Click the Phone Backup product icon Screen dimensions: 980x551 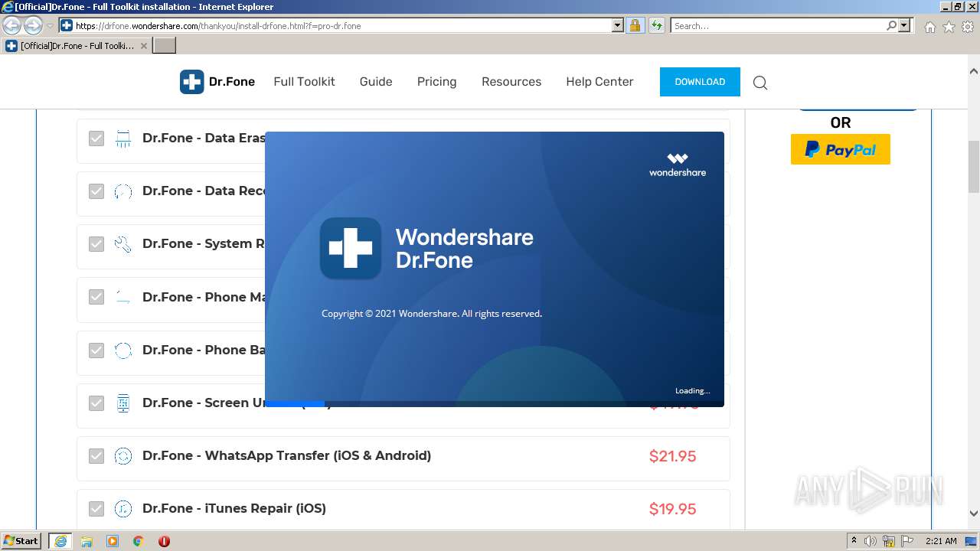(x=123, y=350)
